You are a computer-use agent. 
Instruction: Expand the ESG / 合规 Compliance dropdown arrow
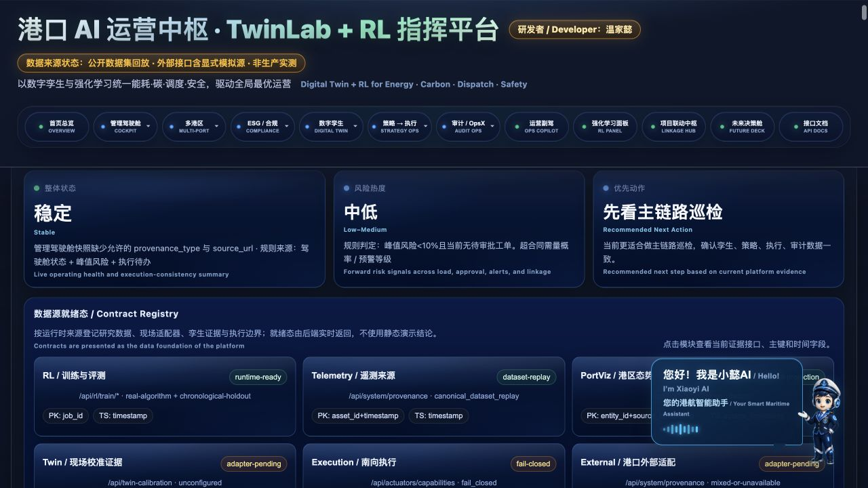pos(286,126)
